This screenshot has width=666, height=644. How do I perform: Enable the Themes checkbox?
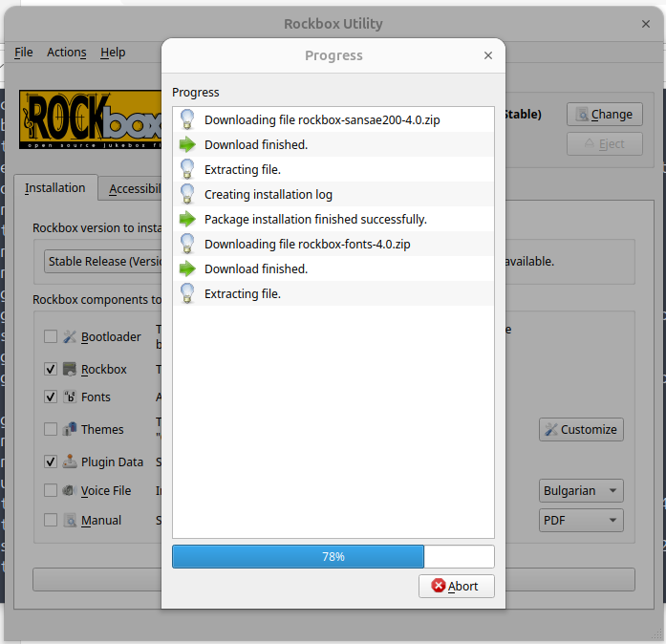tap(51, 429)
